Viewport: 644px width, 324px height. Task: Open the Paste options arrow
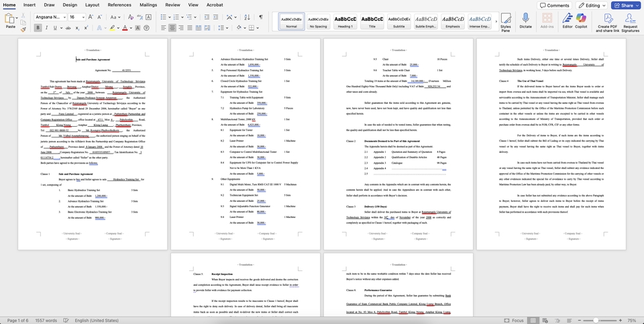(x=18, y=19)
